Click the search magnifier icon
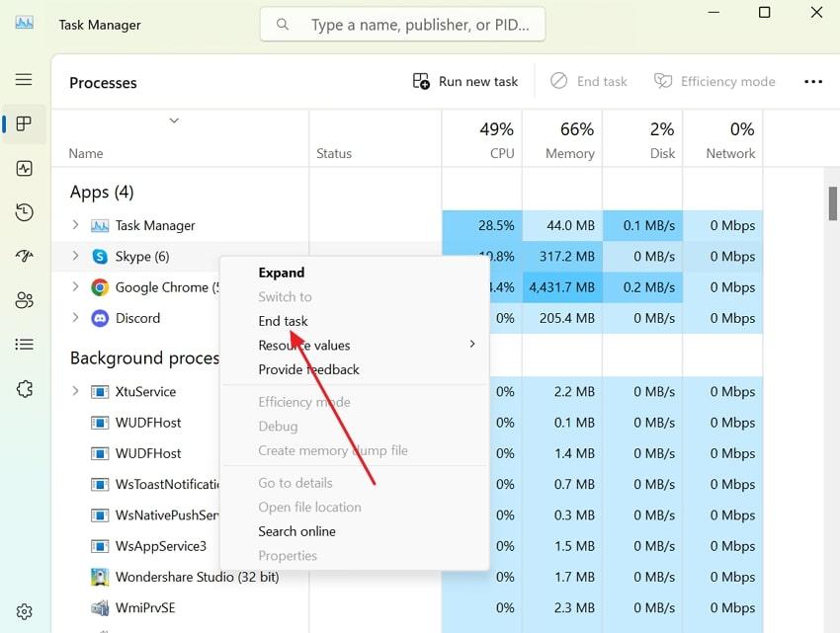The image size is (840, 633). pos(283,24)
